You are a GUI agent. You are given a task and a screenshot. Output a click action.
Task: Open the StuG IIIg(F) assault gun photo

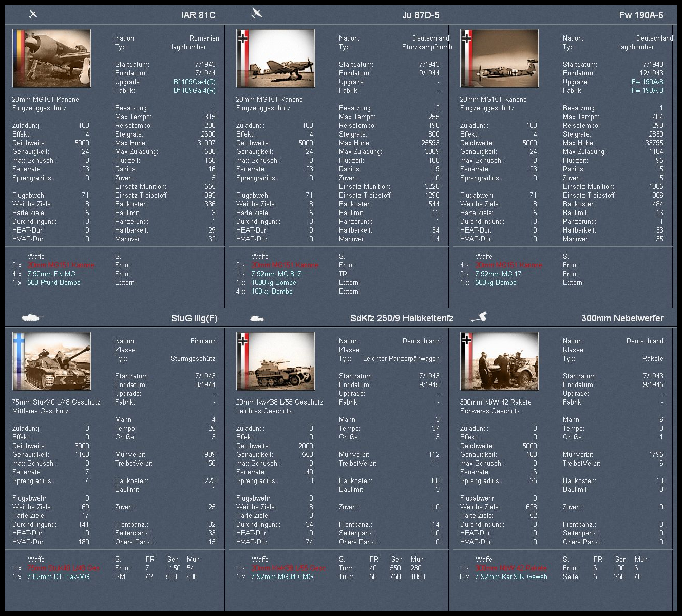[51, 361]
